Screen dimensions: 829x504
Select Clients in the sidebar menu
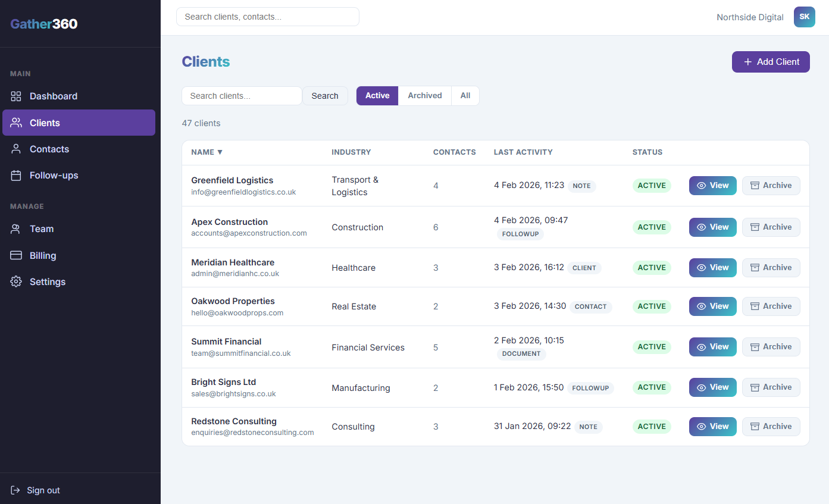point(45,123)
